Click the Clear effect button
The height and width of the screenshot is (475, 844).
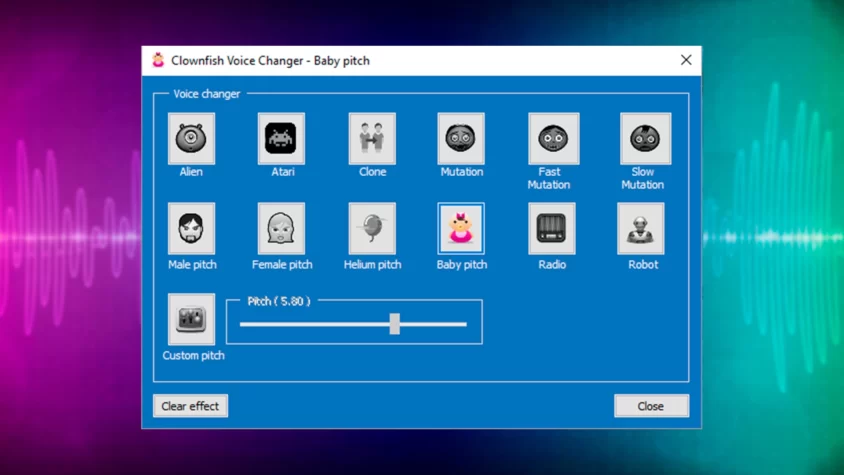pos(190,406)
